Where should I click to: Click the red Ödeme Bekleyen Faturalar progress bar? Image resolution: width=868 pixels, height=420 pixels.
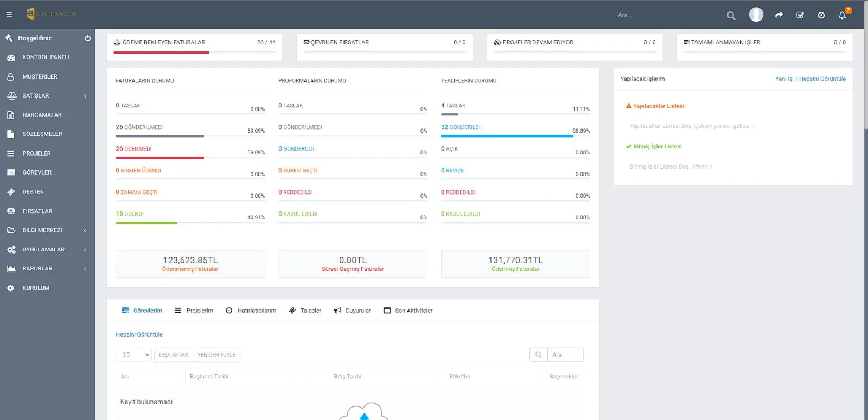point(161,53)
